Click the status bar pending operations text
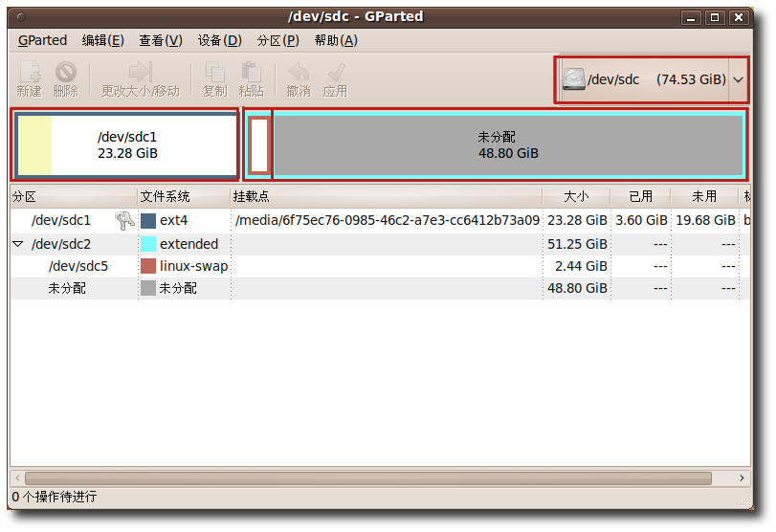The image size is (776, 532). (x=55, y=497)
